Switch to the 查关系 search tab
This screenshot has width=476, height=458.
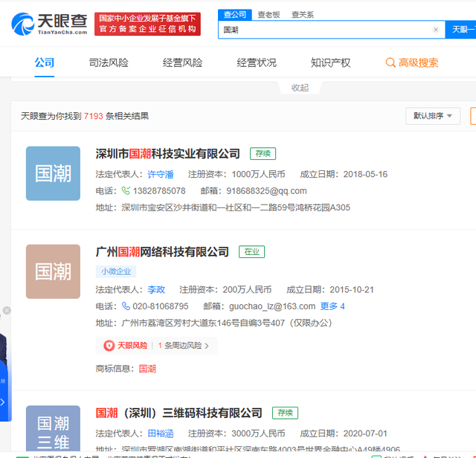click(x=303, y=15)
